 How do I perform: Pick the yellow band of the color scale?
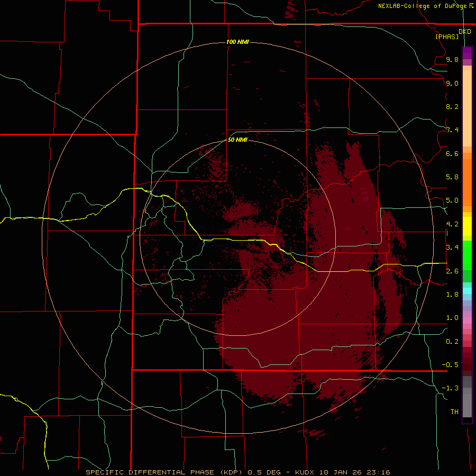(x=467, y=226)
